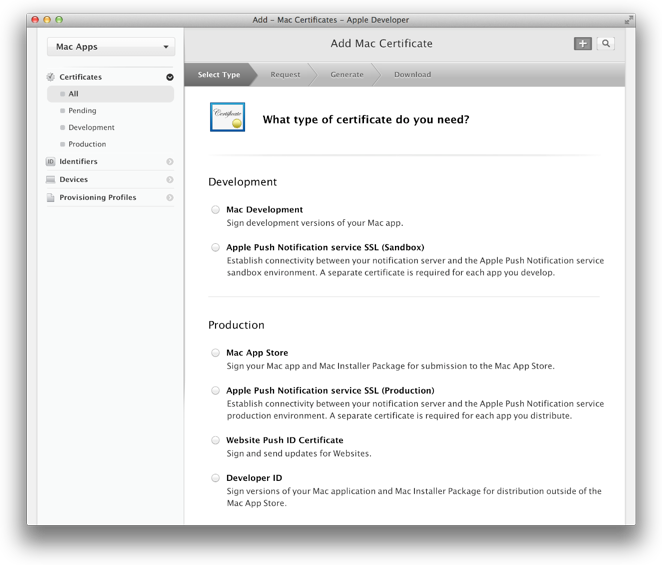Click the Provisioning Profiles document icon
The width and height of the screenshot is (662, 565).
(x=51, y=198)
